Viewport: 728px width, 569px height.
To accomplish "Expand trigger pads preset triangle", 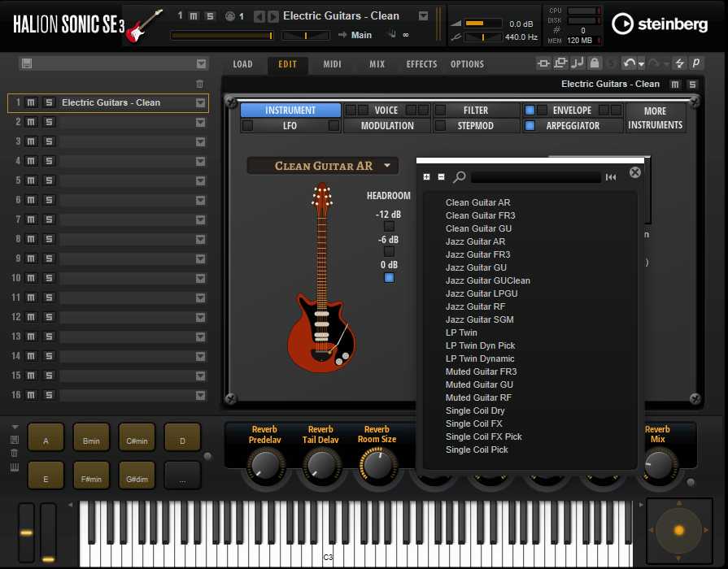I will click(15, 427).
